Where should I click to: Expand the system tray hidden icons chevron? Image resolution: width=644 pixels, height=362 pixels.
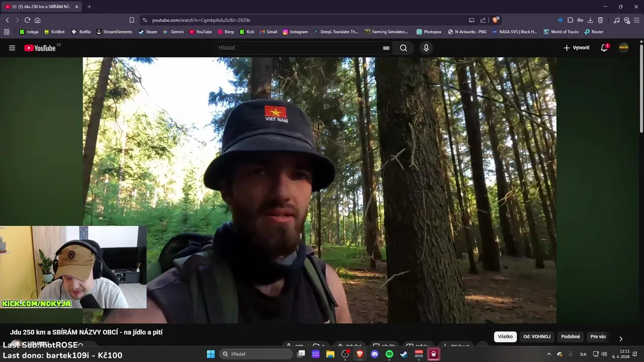coord(549,354)
